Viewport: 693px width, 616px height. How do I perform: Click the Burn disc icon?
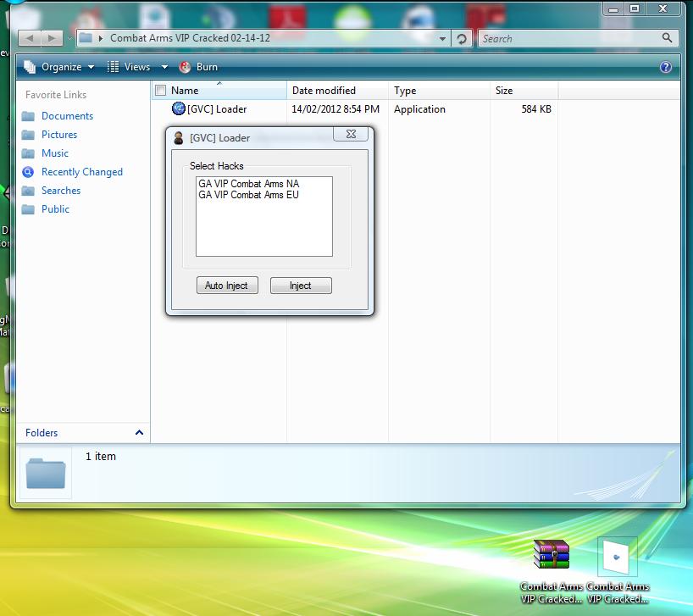185,67
